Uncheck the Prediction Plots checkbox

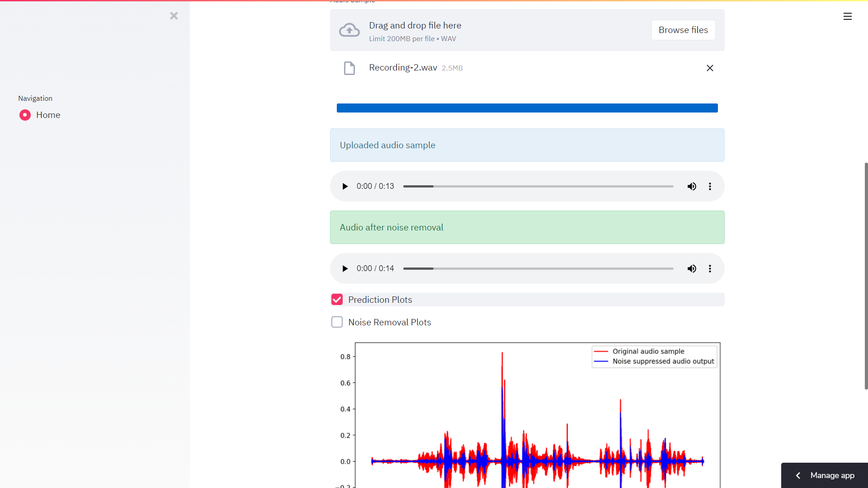337,300
